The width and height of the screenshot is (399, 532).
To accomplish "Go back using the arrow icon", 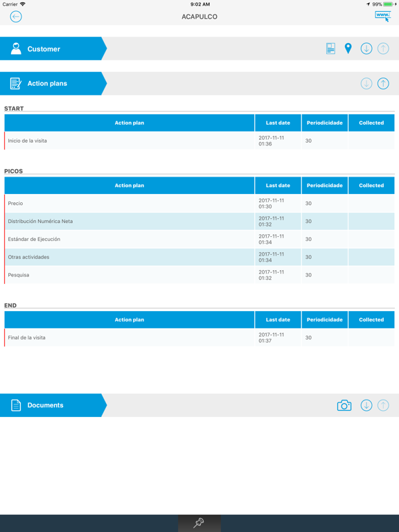I will (x=16, y=17).
